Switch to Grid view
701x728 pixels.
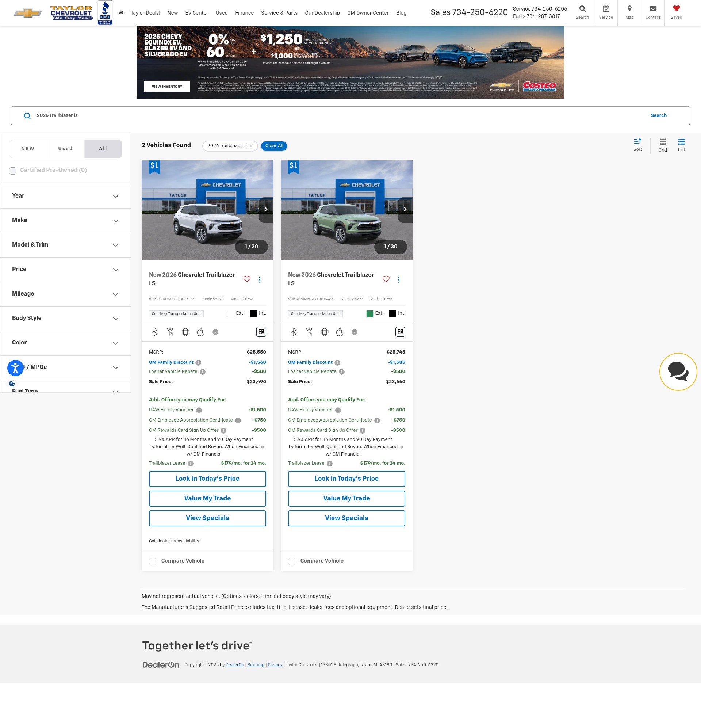pyautogui.click(x=662, y=145)
